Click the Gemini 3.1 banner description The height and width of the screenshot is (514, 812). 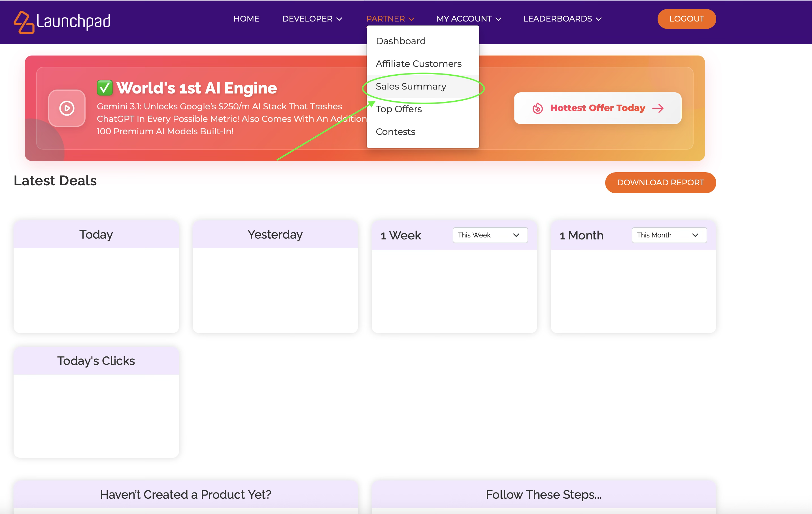[231, 119]
